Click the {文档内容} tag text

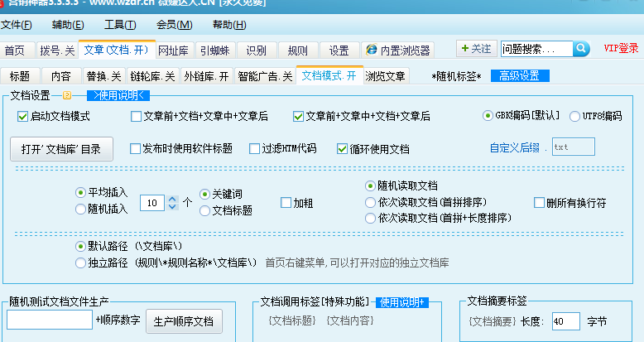pyautogui.click(x=350, y=320)
